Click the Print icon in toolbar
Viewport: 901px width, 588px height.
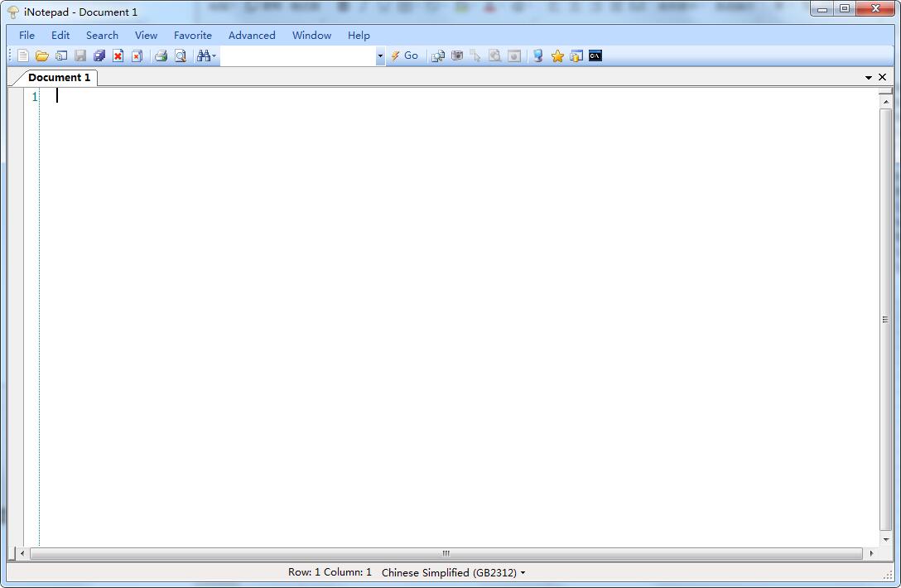click(x=161, y=56)
